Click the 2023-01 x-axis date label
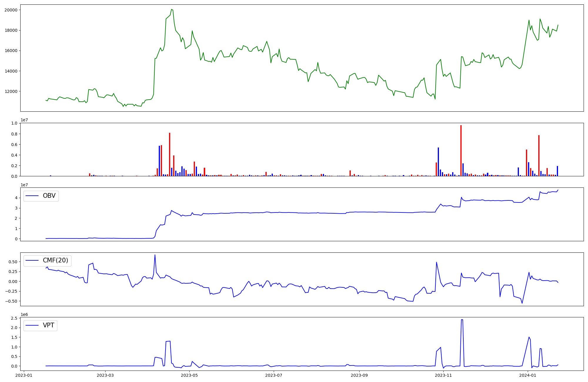Image resolution: width=588 pixels, height=382 pixels. click(24, 375)
